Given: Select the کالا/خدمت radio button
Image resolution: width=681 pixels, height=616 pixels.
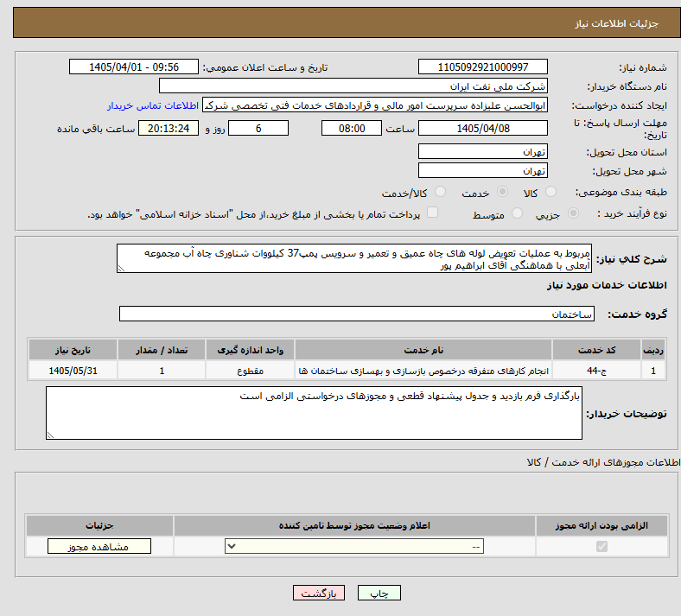Looking at the screenshot, I should (441, 192).
